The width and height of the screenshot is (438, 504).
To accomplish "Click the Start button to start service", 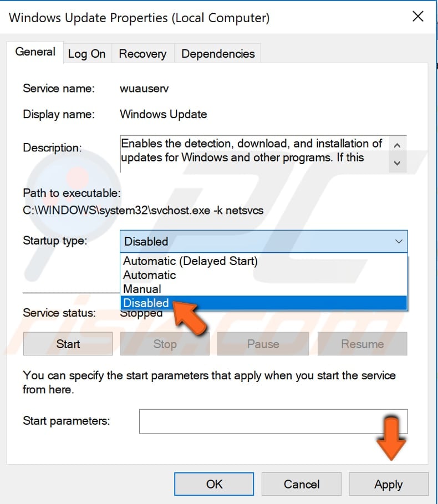I will pos(67,344).
